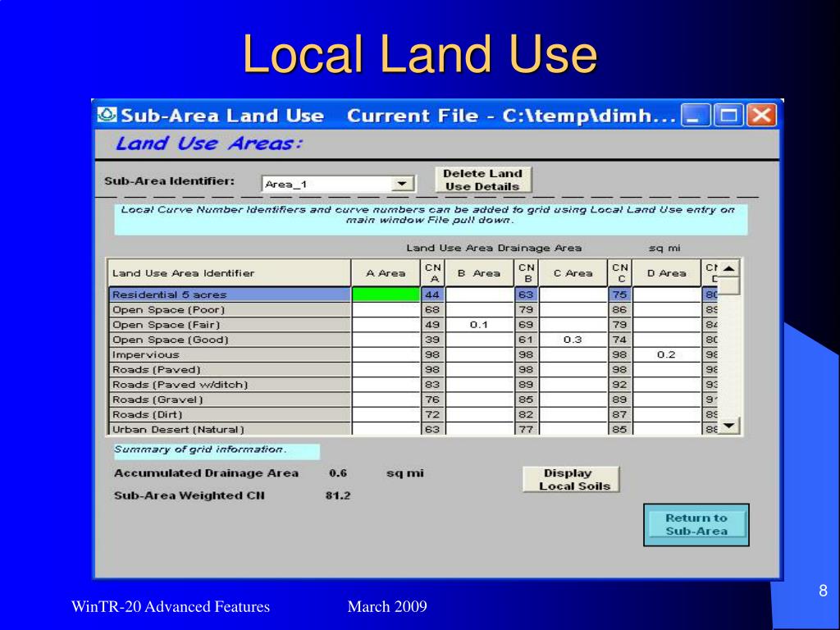
Task: Click the C Area cell for Roads (Dirt)
Action: click(573, 414)
